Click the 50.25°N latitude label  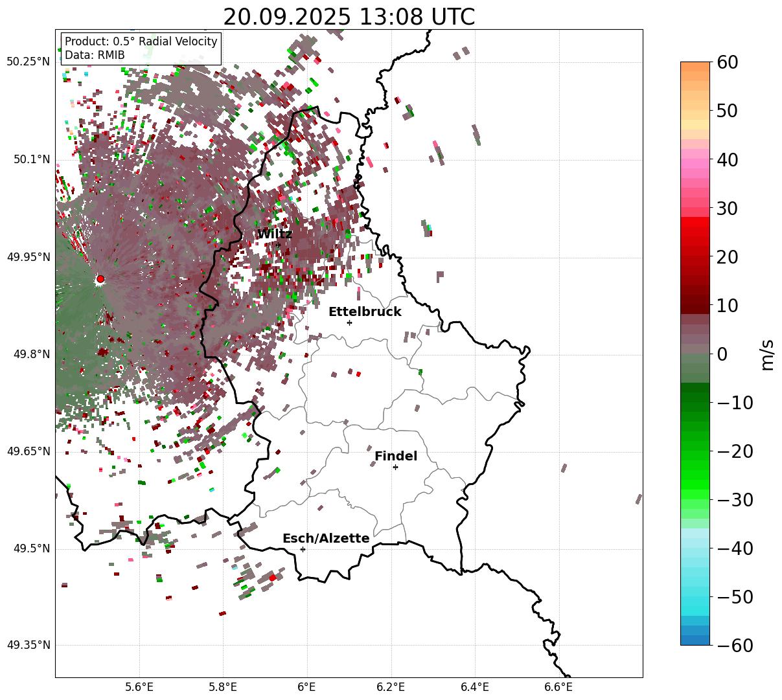(x=28, y=62)
